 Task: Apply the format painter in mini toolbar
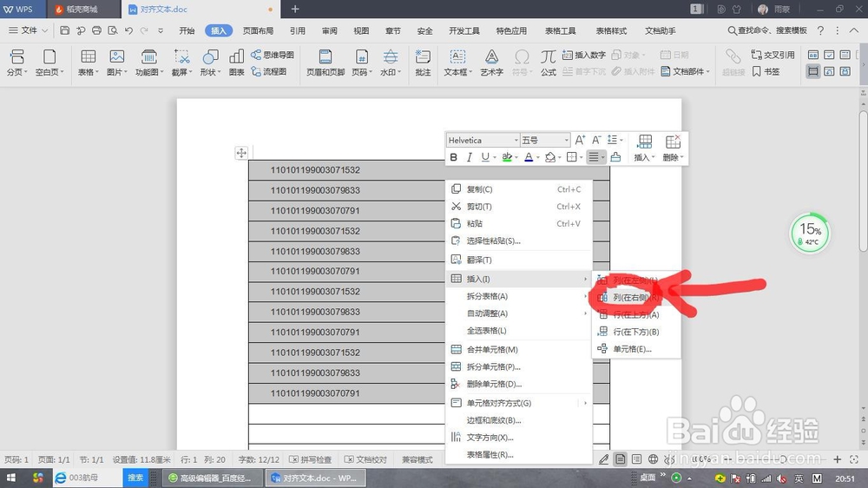tap(615, 157)
